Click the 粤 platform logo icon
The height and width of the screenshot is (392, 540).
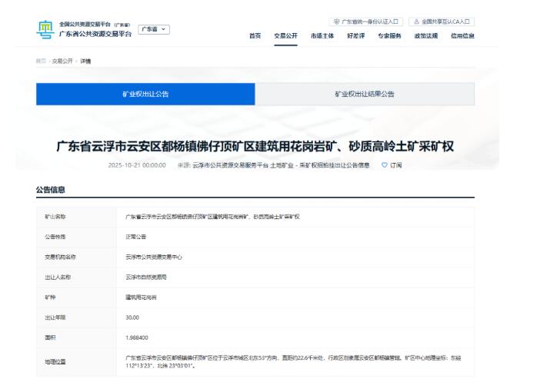click(45, 30)
